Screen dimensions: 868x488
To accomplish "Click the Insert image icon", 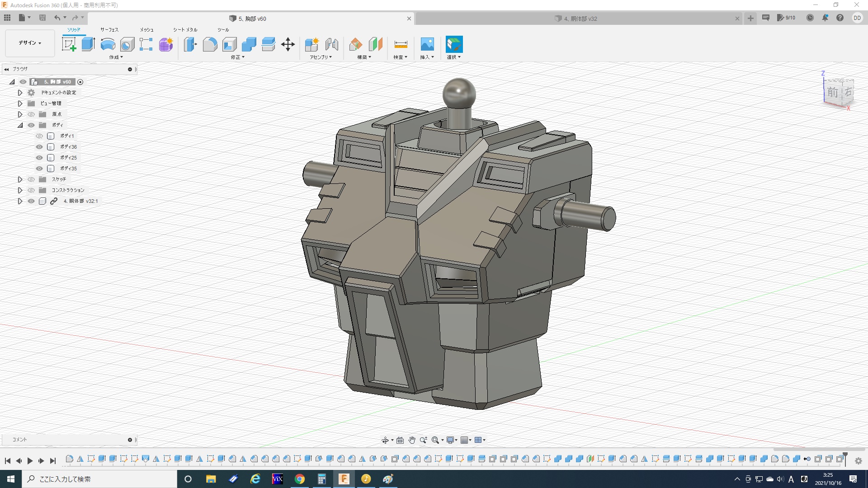I will 427,44.
